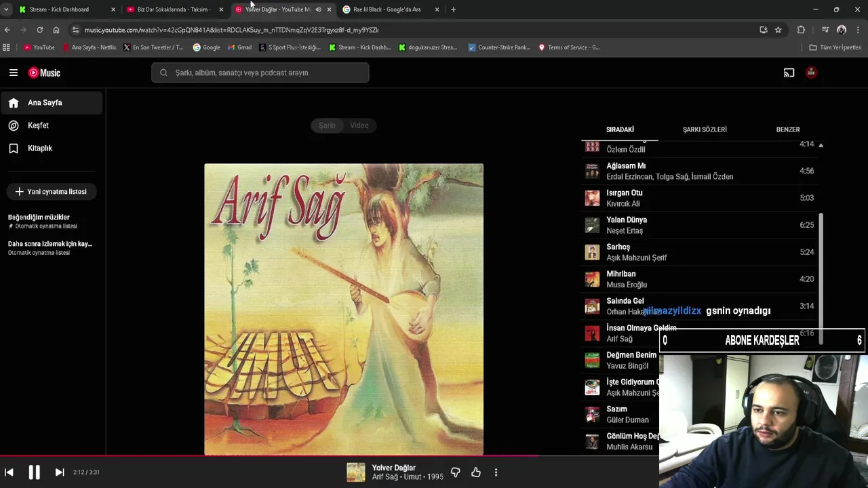The width and height of the screenshot is (868, 488).
Task: Click the Salında Gel queue thumbnail
Action: [x=592, y=306]
